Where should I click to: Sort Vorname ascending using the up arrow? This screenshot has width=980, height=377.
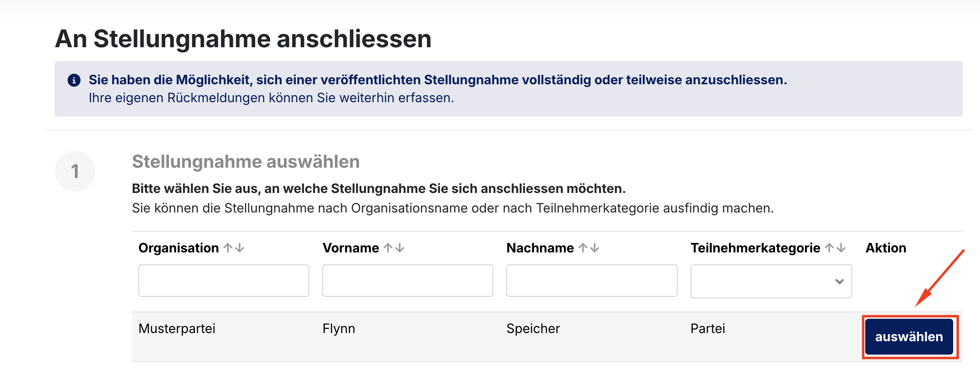click(388, 248)
